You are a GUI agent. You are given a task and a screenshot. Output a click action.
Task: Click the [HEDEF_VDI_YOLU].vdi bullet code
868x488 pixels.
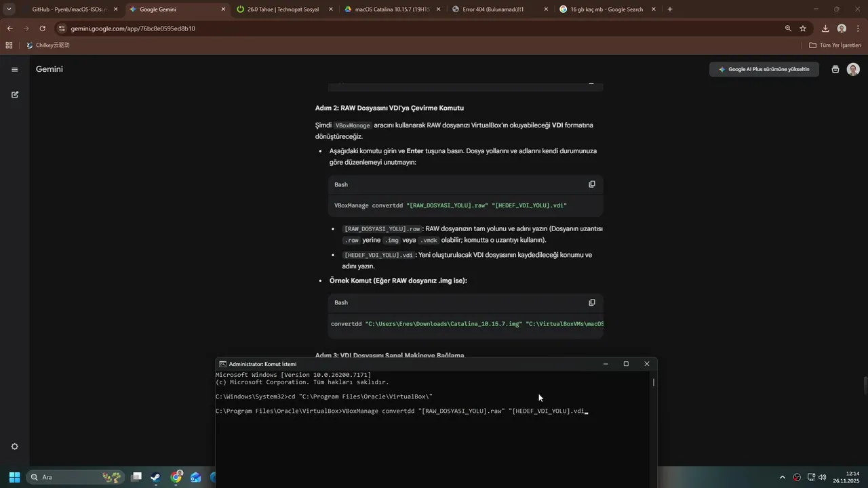[x=378, y=256]
